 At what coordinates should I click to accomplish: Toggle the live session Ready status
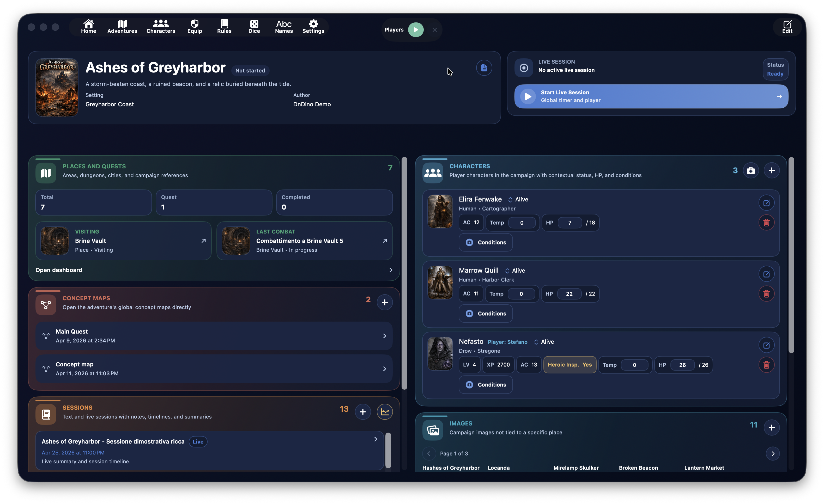pyautogui.click(x=775, y=69)
